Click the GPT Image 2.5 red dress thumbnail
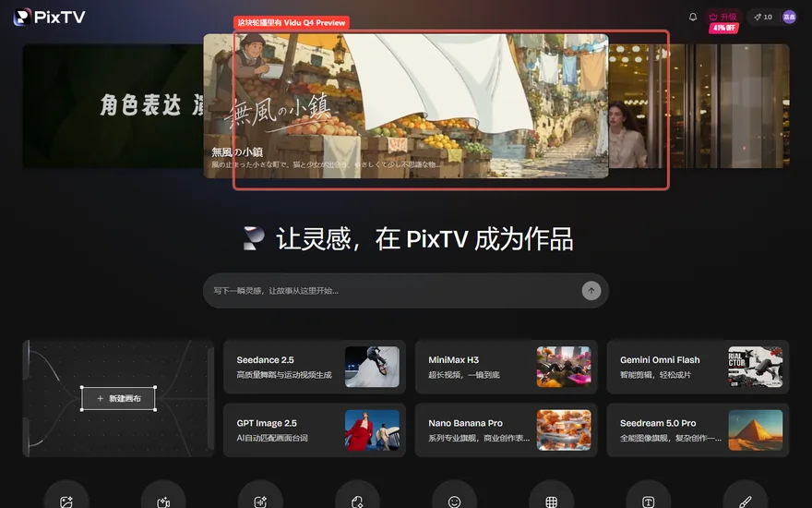The width and height of the screenshot is (812, 508). 372,430
